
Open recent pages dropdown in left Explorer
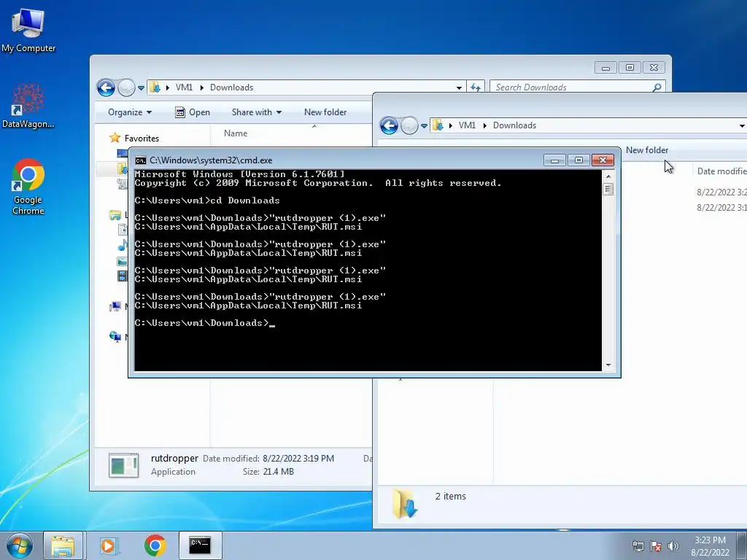[141, 88]
